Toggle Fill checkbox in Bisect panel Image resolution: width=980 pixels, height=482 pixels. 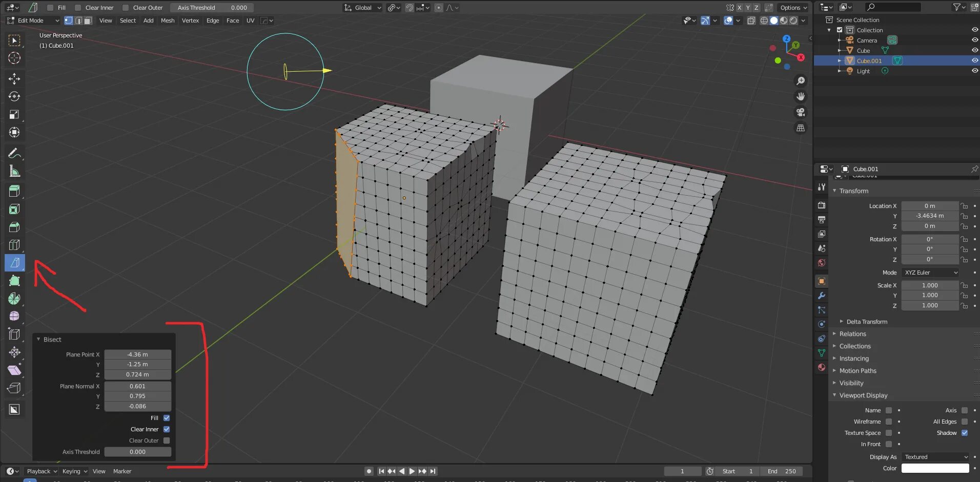tap(167, 418)
